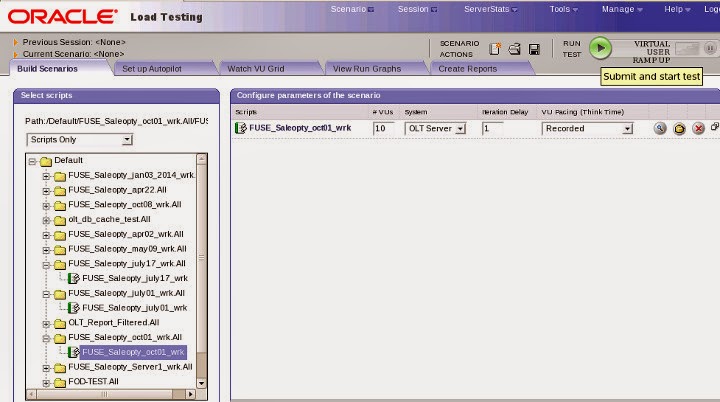720x402 pixels.
Task: Click script icon of FUSE_Saleopty_july17_wrk in tree
Action: coord(73,278)
